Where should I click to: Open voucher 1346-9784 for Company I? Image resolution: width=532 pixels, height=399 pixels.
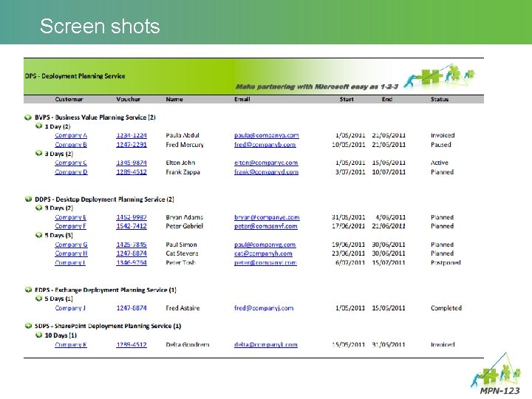point(132,262)
